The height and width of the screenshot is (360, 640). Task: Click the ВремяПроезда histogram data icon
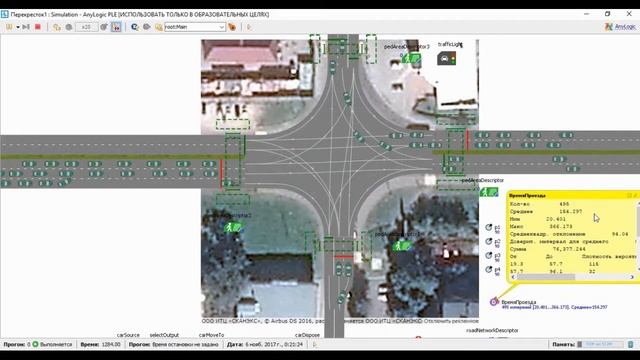click(x=494, y=302)
